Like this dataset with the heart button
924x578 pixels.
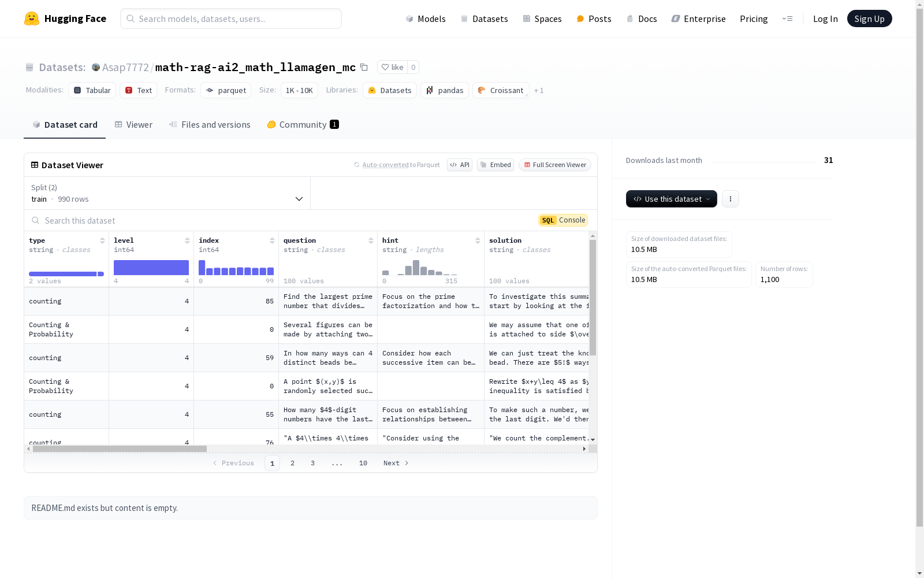392,67
